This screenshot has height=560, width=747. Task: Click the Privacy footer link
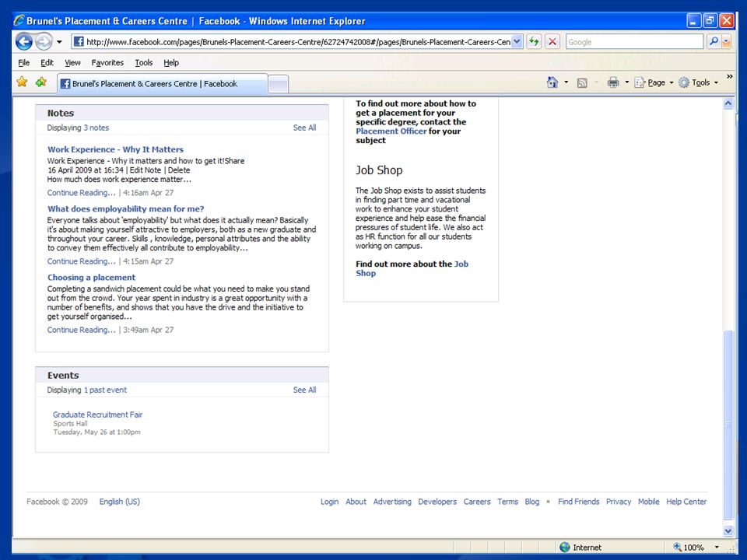tap(619, 502)
